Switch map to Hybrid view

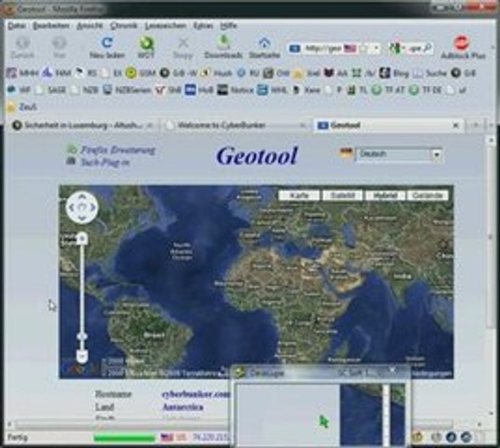pos(385,195)
